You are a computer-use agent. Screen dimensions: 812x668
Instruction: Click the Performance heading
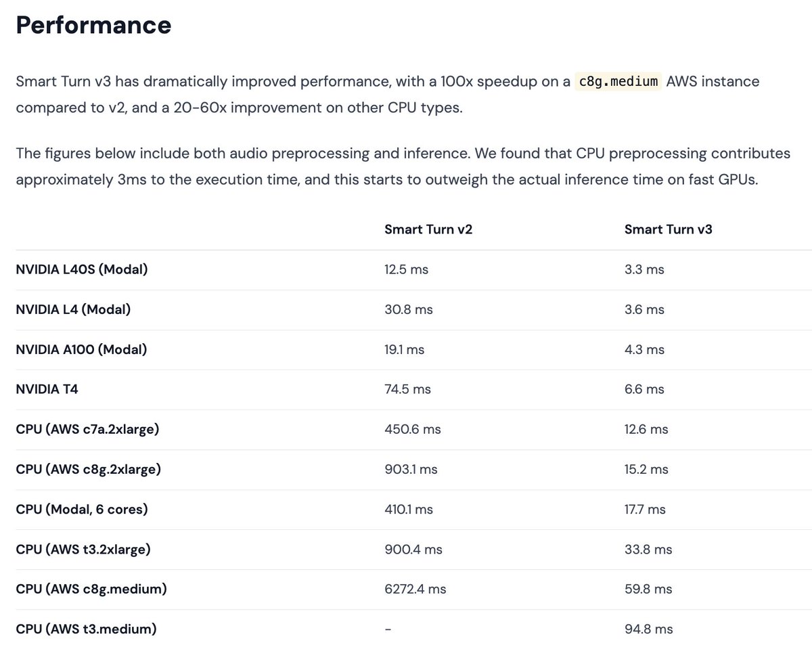coord(93,26)
